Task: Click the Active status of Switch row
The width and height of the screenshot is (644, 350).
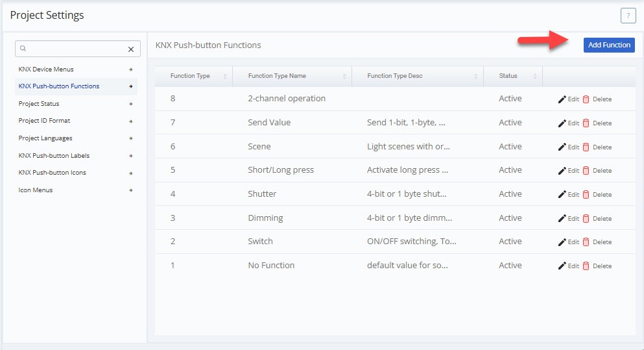Action: tap(510, 241)
